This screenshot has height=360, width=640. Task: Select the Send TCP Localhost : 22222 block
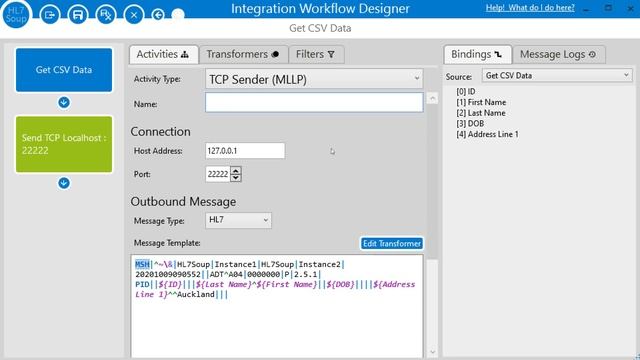(x=64, y=144)
